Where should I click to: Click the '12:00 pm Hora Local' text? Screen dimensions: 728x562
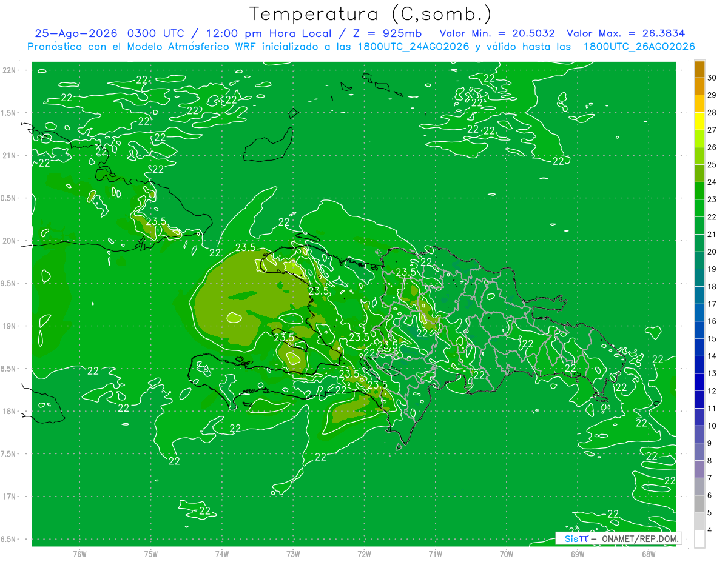(x=270, y=33)
